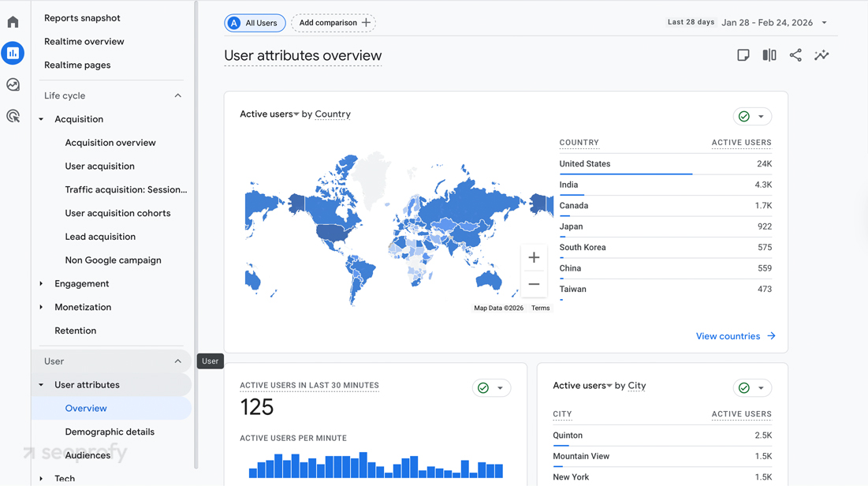Open Realtime pages
The height and width of the screenshot is (486, 868).
point(77,65)
